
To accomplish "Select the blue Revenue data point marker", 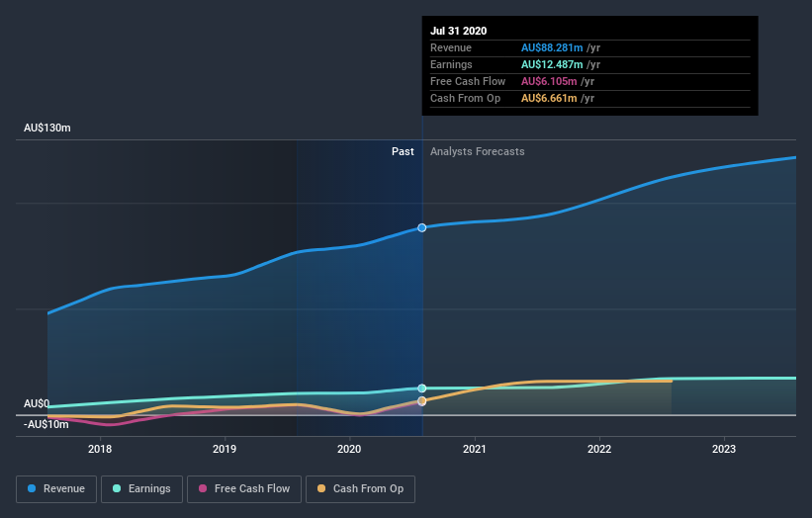I will click(422, 227).
